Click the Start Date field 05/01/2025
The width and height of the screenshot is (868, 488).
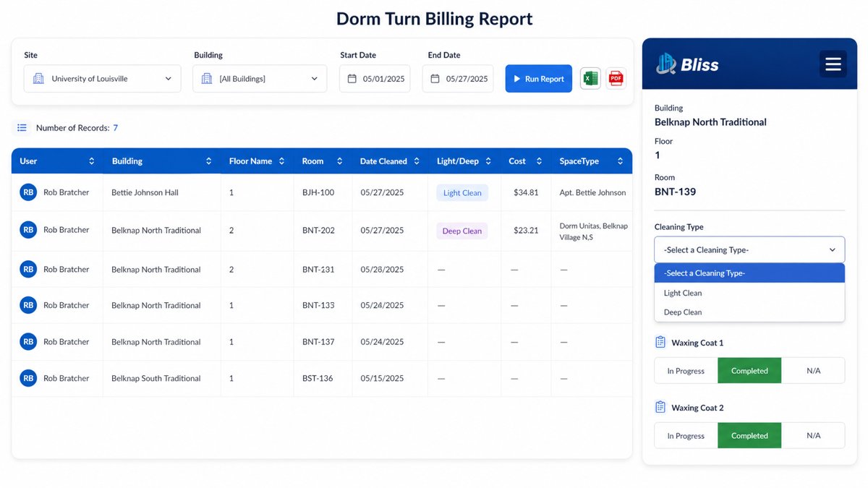click(375, 79)
